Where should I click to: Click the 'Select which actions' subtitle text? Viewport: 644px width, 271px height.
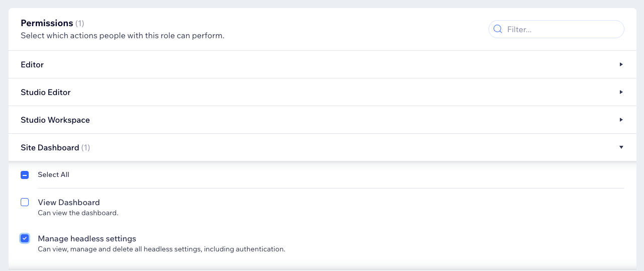pos(122,36)
